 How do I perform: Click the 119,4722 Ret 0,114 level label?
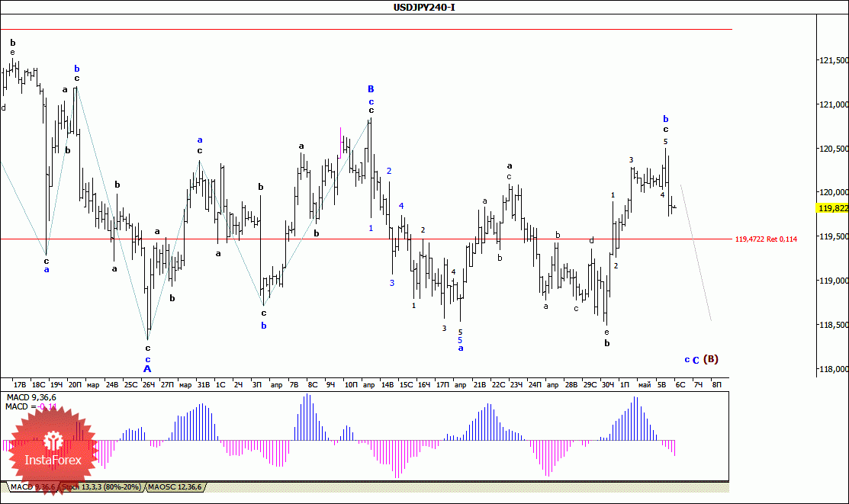(766, 239)
